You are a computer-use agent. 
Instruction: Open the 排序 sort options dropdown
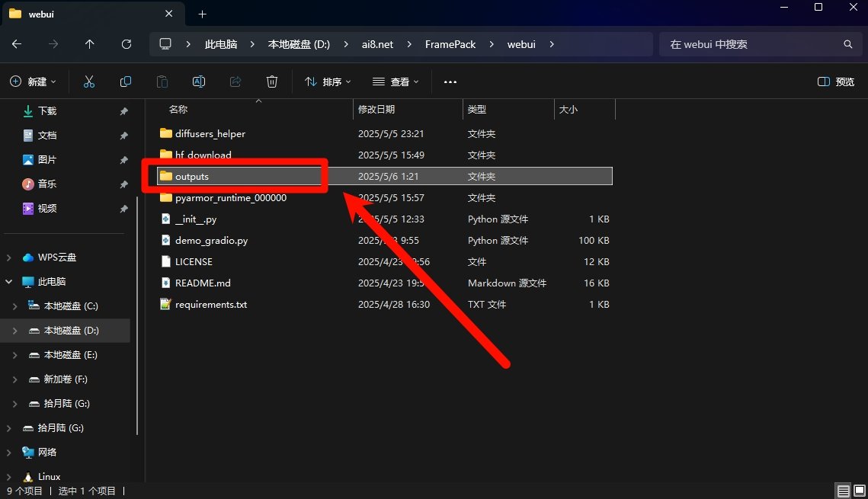click(328, 82)
